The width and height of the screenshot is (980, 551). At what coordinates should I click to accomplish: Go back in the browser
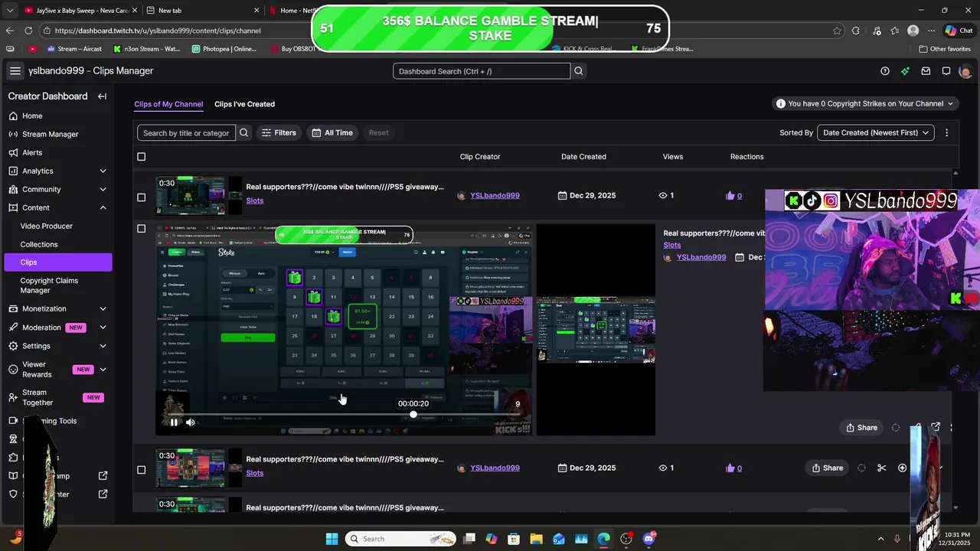(x=10, y=31)
